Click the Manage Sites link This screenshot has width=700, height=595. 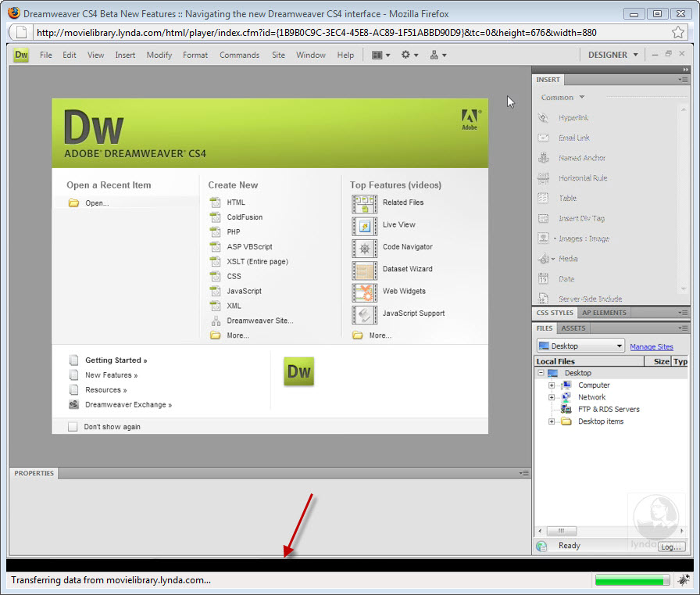(652, 346)
